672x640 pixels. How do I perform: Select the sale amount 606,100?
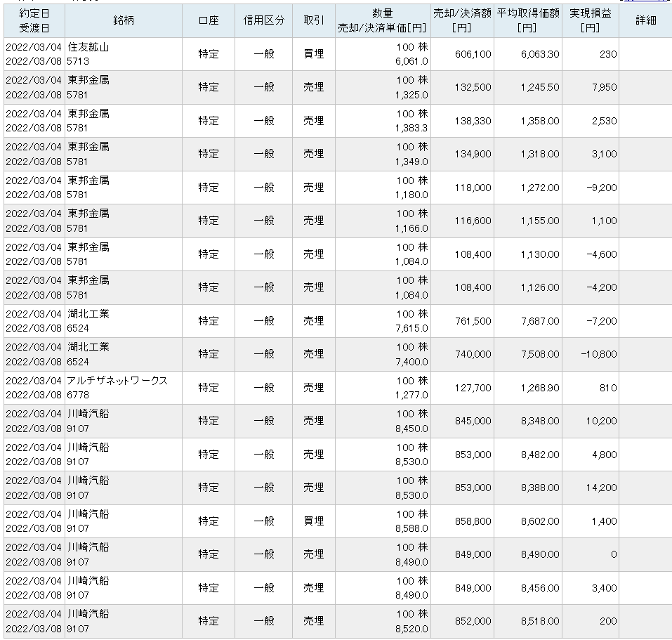click(x=473, y=54)
